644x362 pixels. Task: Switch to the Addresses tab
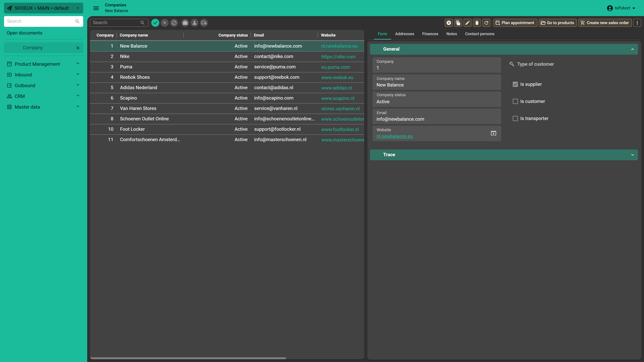[405, 34]
